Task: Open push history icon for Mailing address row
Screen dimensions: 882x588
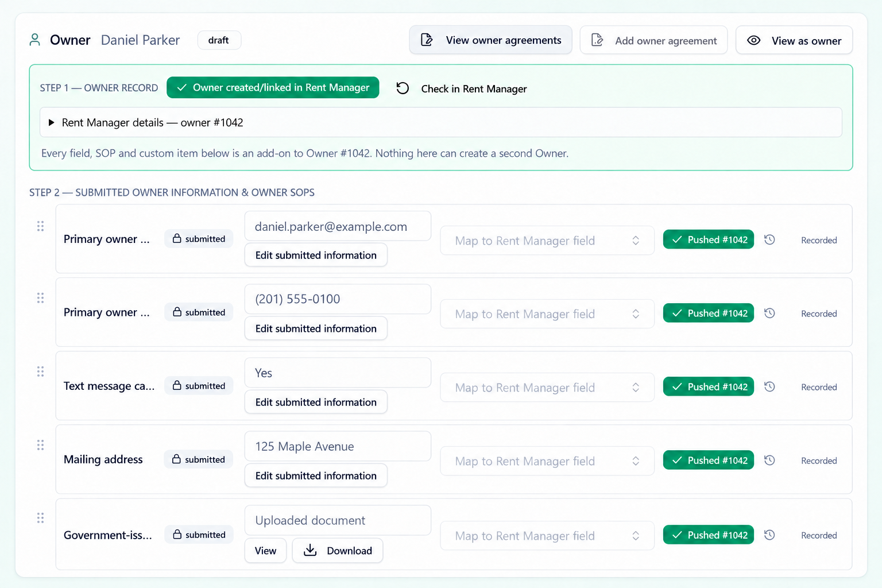Action: tap(770, 461)
